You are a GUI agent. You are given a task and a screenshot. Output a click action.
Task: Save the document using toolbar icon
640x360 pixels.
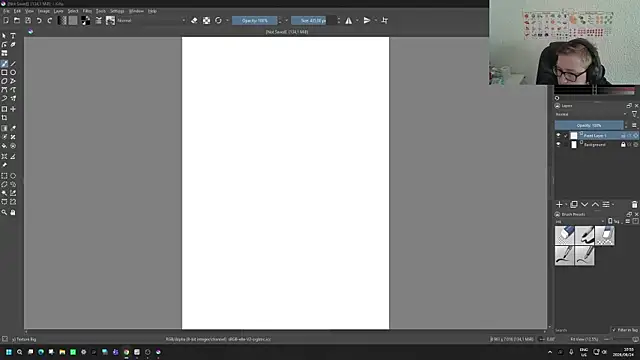28,20
